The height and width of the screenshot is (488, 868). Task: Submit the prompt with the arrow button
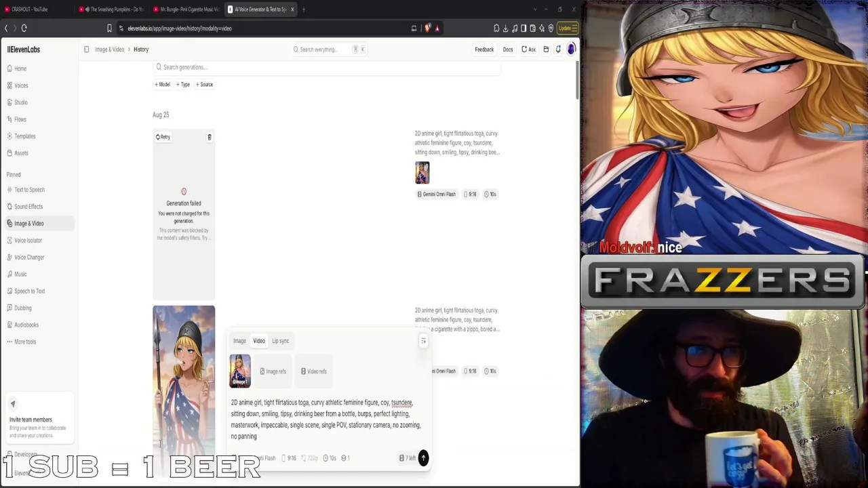point(423,458)
